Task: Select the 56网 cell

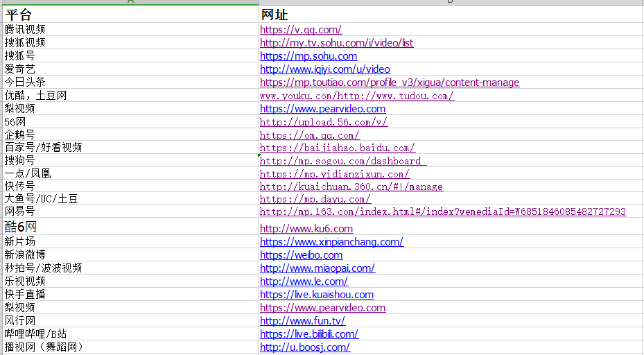Action: (130, 121)
